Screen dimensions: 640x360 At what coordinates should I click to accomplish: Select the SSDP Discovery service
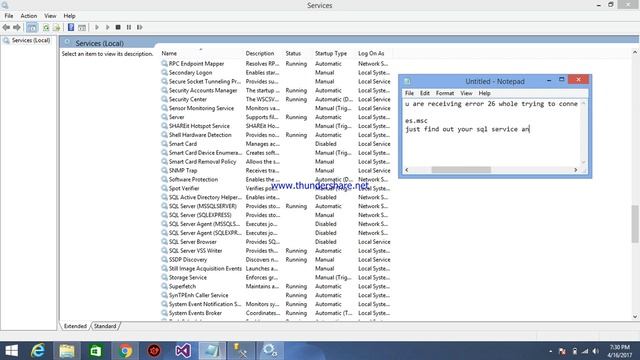pos(188,260)
